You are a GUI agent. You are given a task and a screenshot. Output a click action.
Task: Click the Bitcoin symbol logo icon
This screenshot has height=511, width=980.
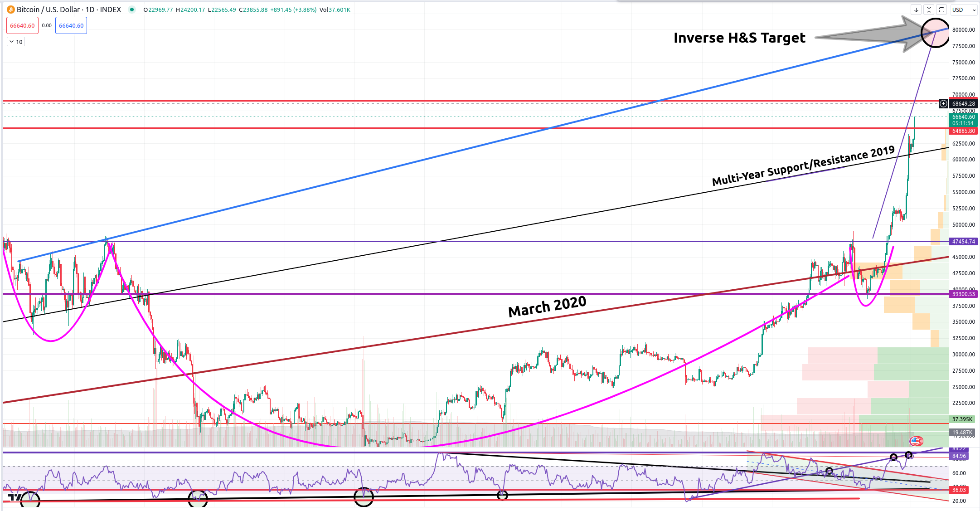pyautogui.click(x=11, y=10)
